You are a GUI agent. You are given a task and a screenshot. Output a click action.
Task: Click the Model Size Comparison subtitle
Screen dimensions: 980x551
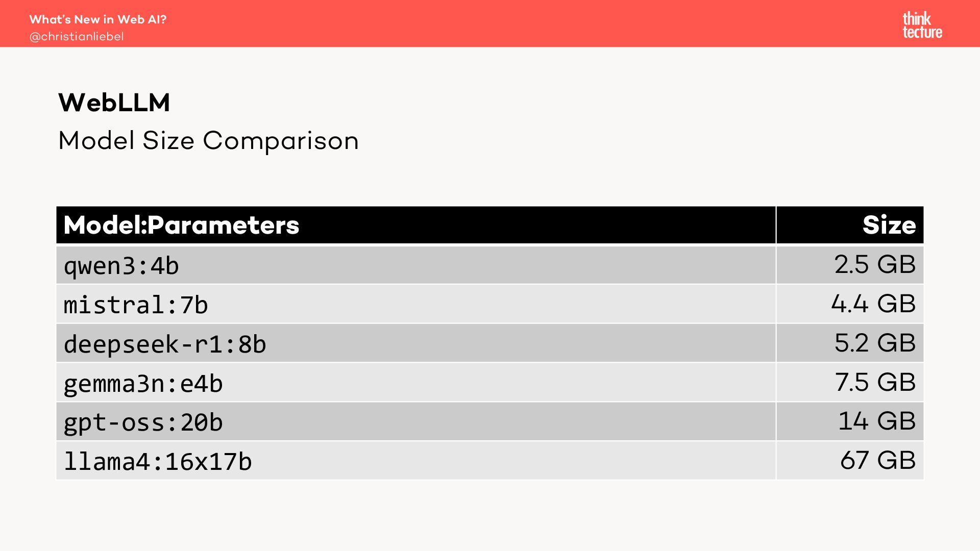coord(208,140)
